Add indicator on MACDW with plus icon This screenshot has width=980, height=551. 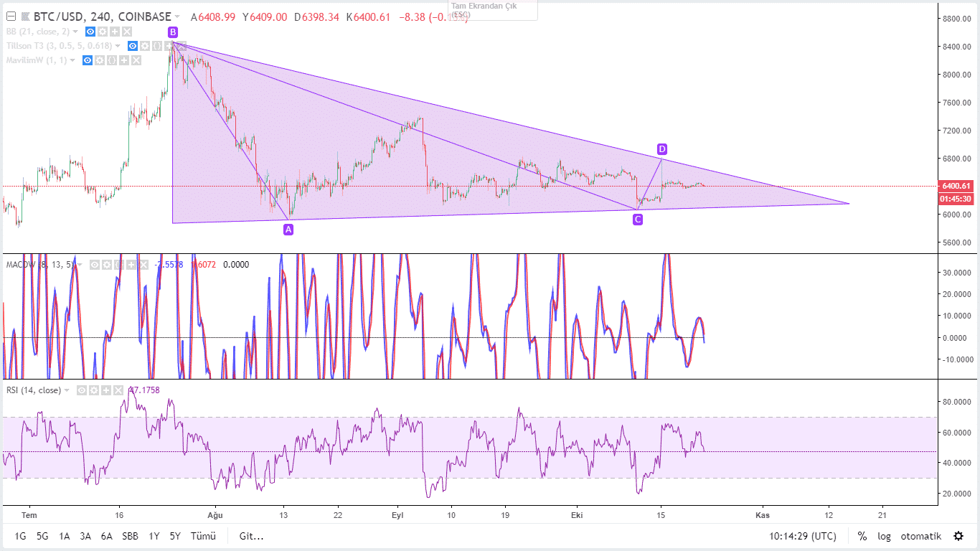pyautogui.click(x=131, y=265)
